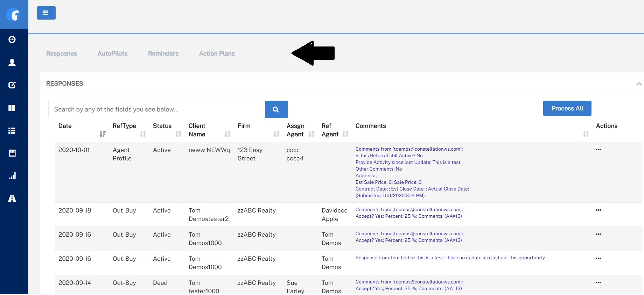Click the magnifier search button
The width and height of the screenshot is (644, 295).
point(276,109)
